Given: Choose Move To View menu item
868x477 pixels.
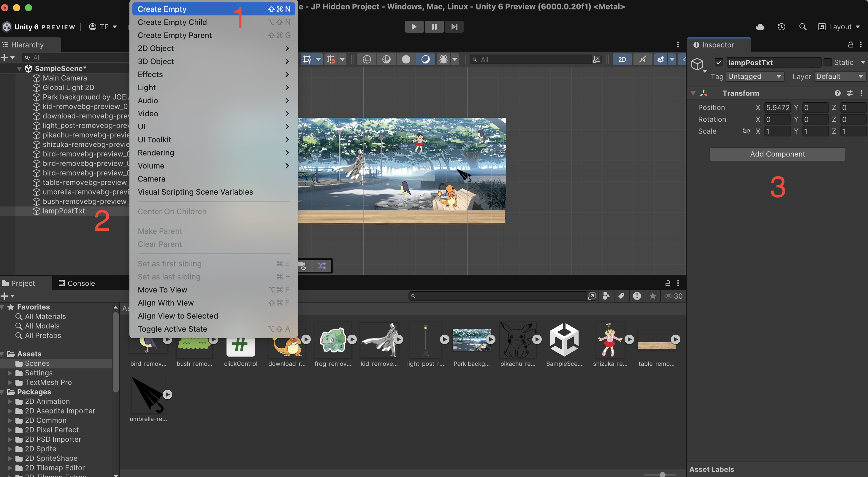Looking at the screenshot, I should point(213,290).
